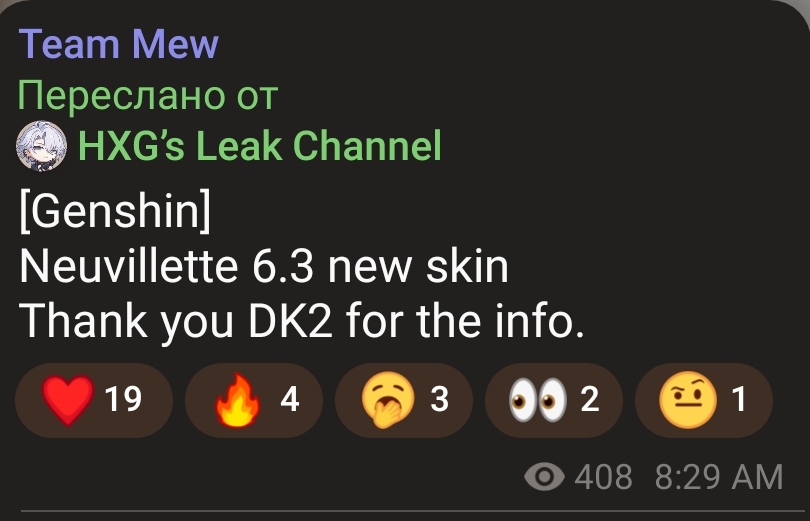
Task: Tap the 408 view counter
Action: 603,477
